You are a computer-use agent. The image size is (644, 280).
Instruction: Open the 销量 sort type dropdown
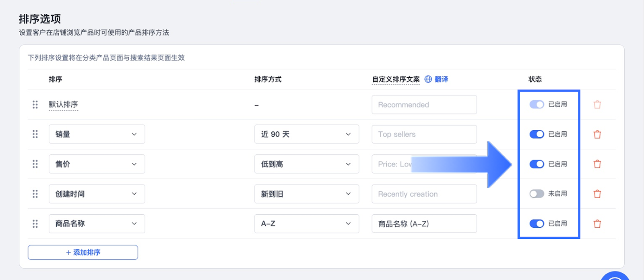tap(97, 134)
